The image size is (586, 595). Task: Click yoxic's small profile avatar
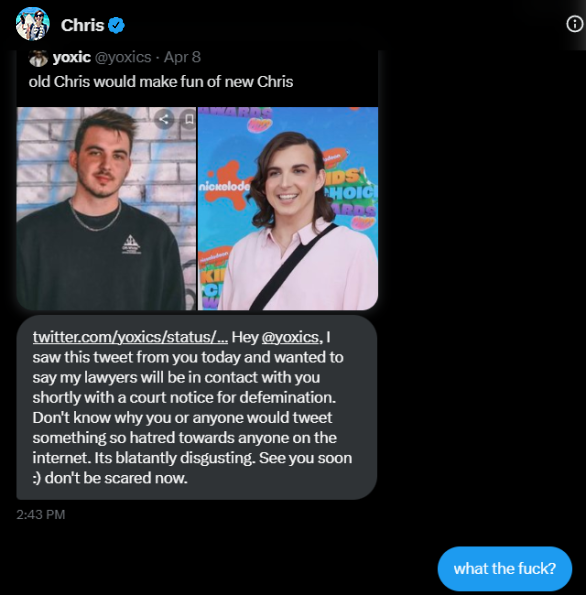pyautogui.click(x=38, y=58)
